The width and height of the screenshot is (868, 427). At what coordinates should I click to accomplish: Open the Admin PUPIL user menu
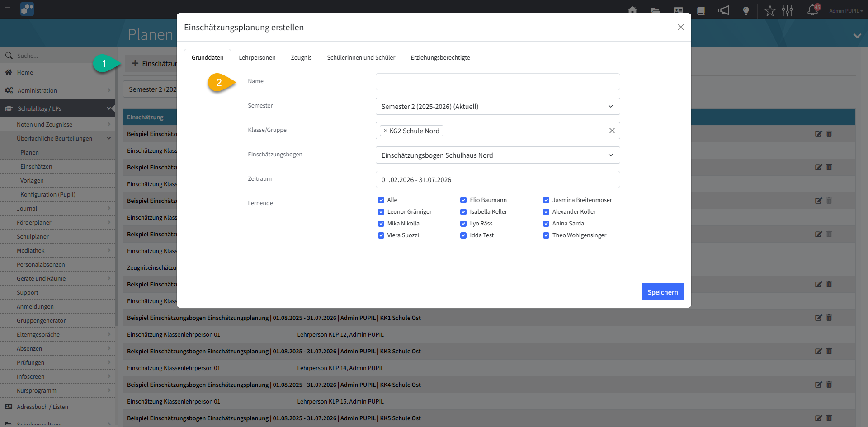point(846,11)
